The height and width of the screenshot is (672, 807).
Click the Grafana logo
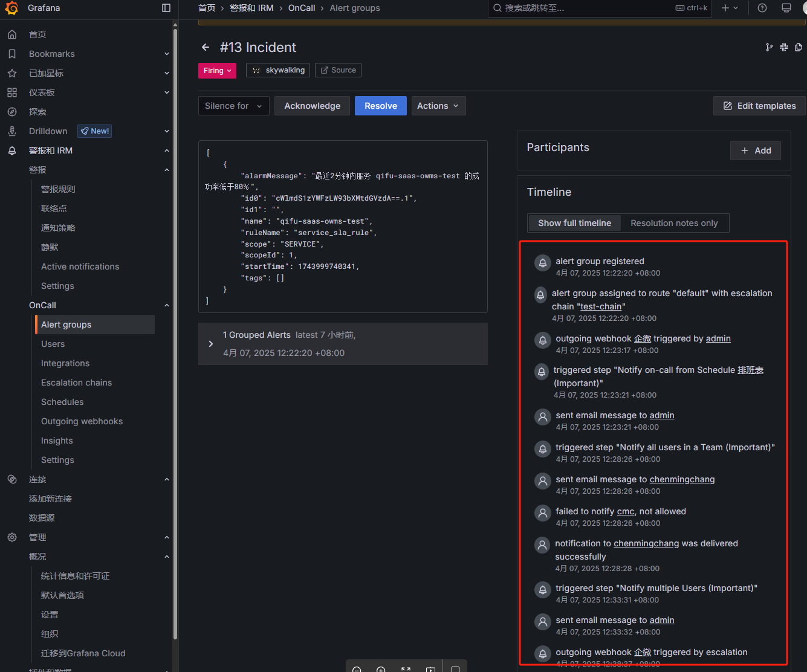tap(11, 8)
